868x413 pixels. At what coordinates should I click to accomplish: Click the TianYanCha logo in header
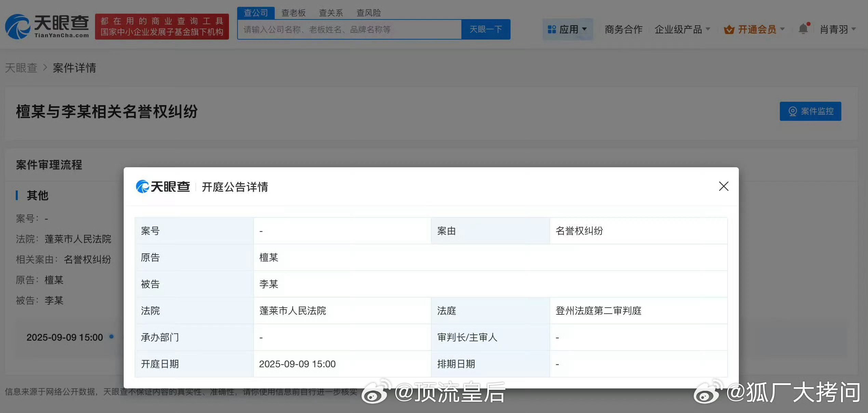click(x=47, y=27)
